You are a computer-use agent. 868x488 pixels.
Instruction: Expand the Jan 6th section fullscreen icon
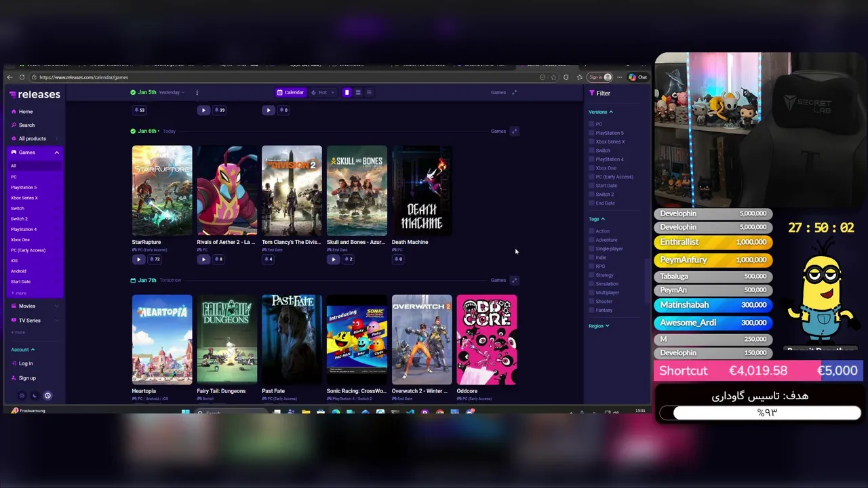pyautogui.click(x=514, y=131)
